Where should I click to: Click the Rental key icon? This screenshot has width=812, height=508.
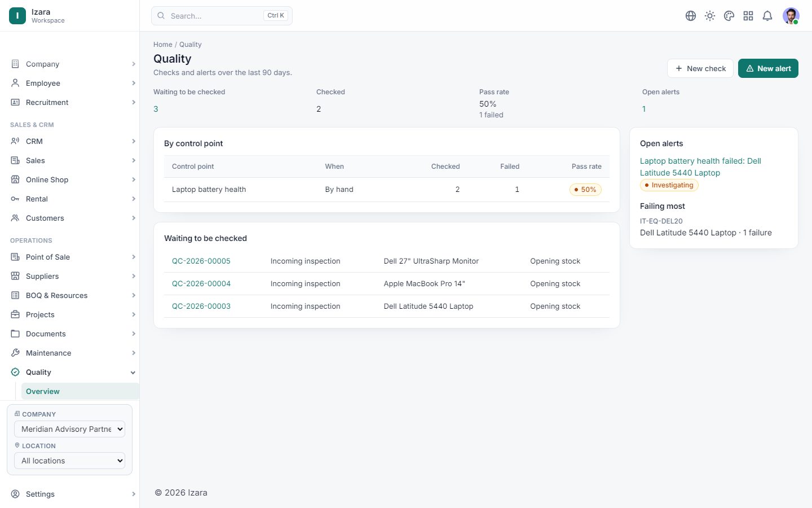tap(15, 199)
